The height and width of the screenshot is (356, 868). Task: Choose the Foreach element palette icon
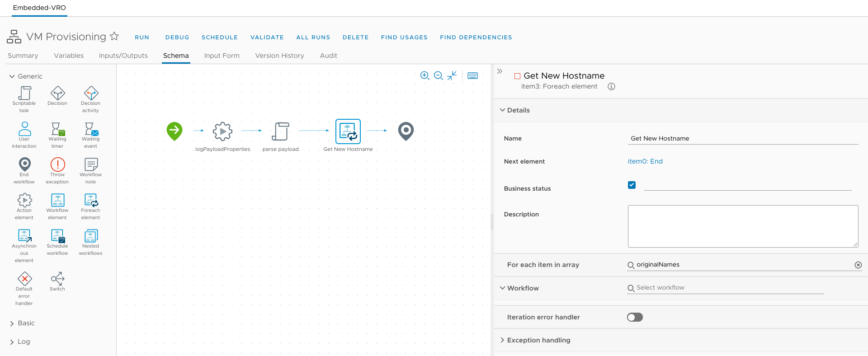click(91, 200)
